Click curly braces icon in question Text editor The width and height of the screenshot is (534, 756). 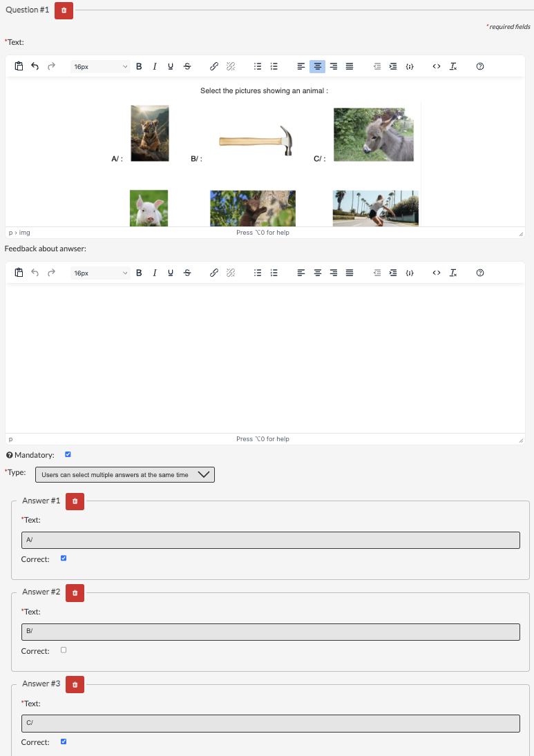[x=410, y=66]
